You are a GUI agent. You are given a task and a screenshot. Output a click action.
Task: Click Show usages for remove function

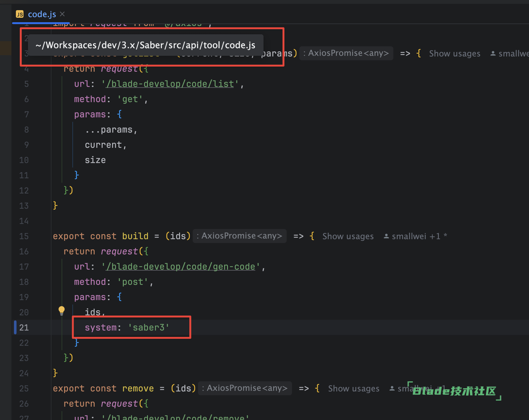pos(354,389)
